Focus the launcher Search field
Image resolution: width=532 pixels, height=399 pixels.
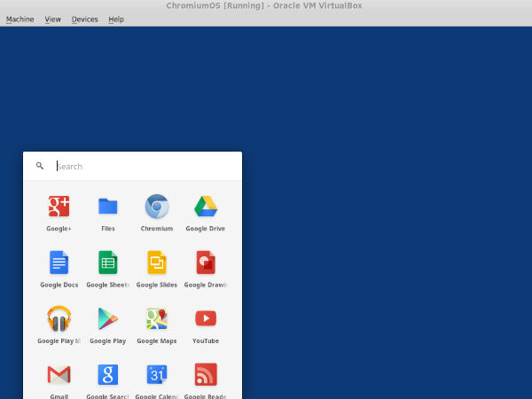(142, 166)
